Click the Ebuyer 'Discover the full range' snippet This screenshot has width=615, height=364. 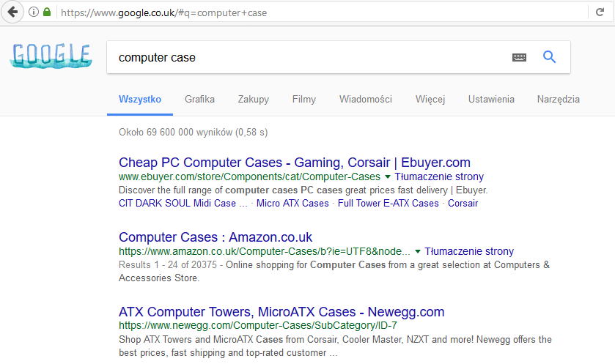click(x=303, y=190)
